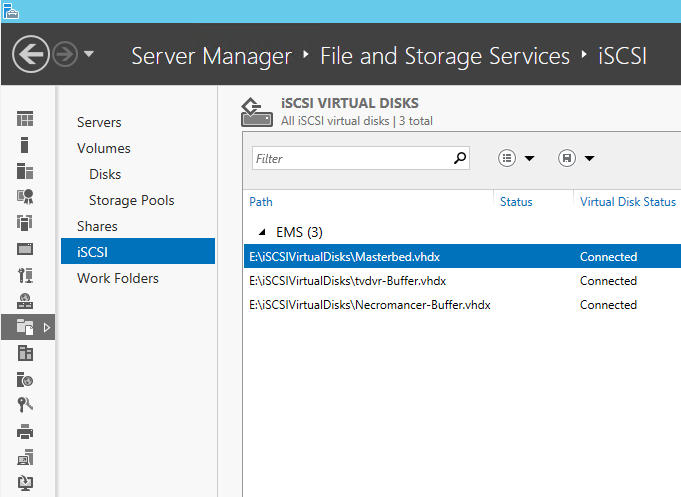Open the Storage Pools page
This screenshot has height=497, width=681.
click(x=132, y=200)
